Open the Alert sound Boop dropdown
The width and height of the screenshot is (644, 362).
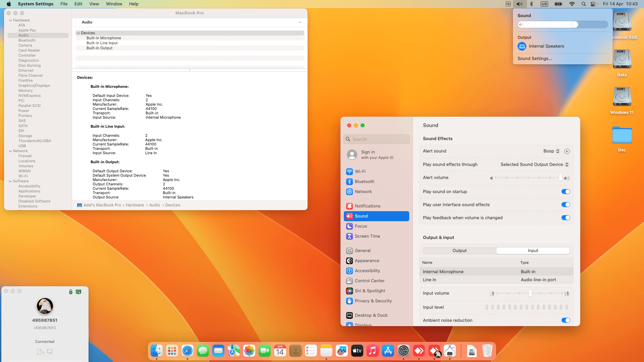(x=552, y=151)
